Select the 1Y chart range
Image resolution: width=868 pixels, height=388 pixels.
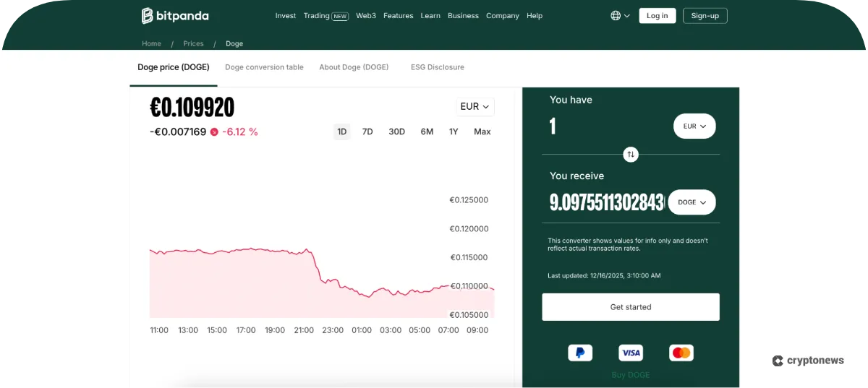point(454,132)
